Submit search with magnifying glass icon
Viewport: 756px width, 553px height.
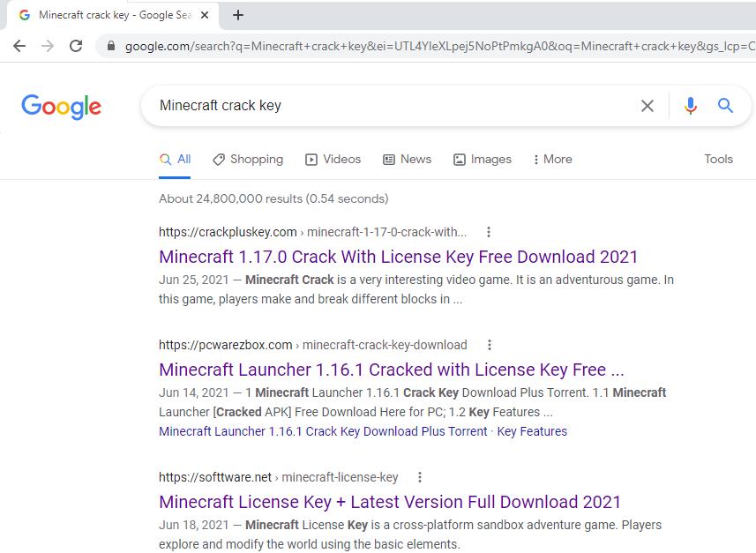coord(725,105)
